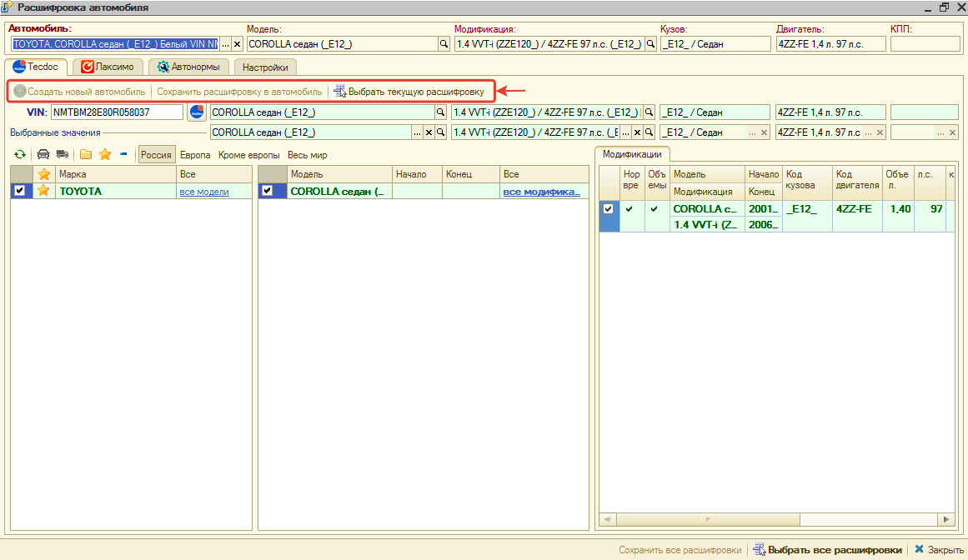968x560 pixels.
Task: Select the truck filter icon
Action: coord(63,155)
